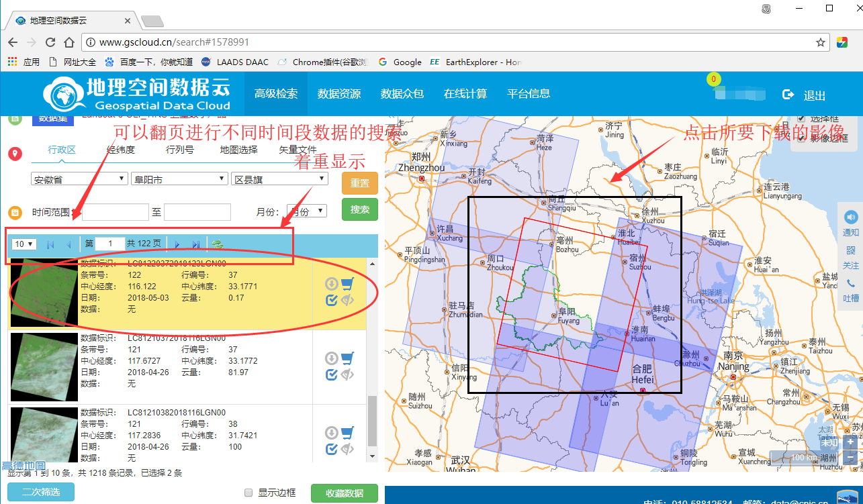Switch to the 矢量文件 tab
Image resolution: width=863 pixels, height=504 pixels.
pyautogui.click(x=298, y=150)
